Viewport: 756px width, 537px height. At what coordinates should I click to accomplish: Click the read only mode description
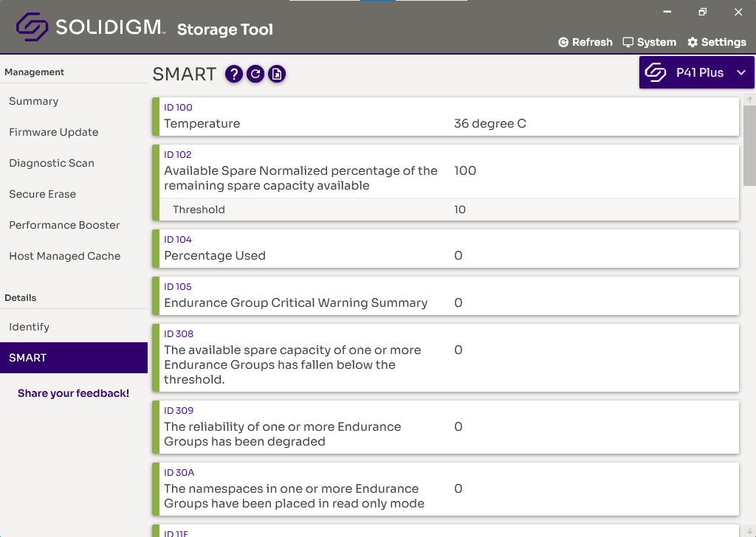coord(294,496)
